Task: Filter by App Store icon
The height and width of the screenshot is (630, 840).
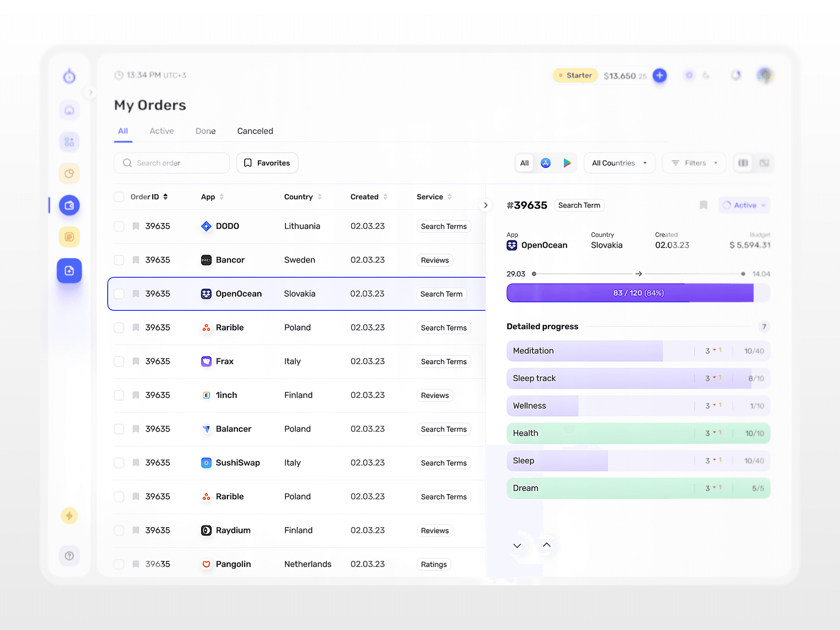Action: [x=546, y=163]
